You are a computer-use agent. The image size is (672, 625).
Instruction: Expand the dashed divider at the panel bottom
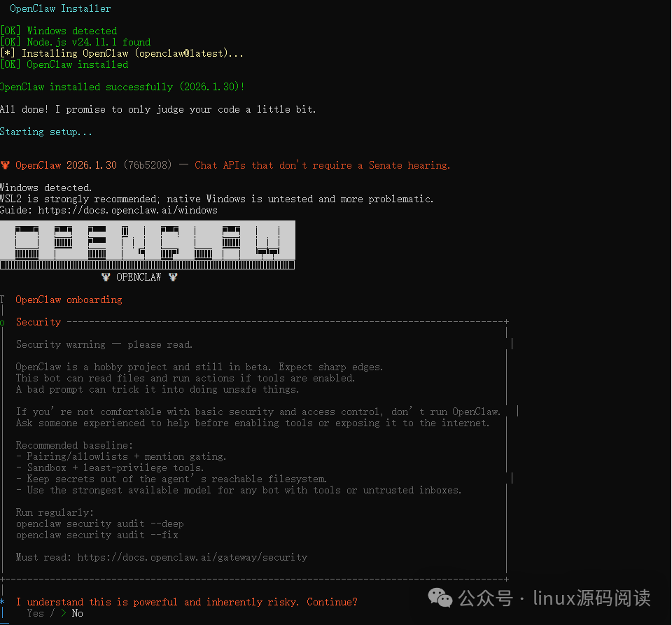coord(252,579)
